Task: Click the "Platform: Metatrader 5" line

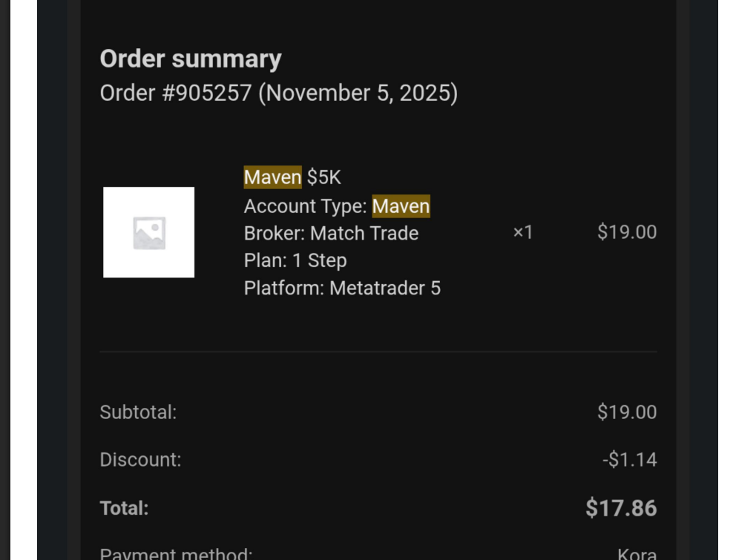Action: click(342, 288)
